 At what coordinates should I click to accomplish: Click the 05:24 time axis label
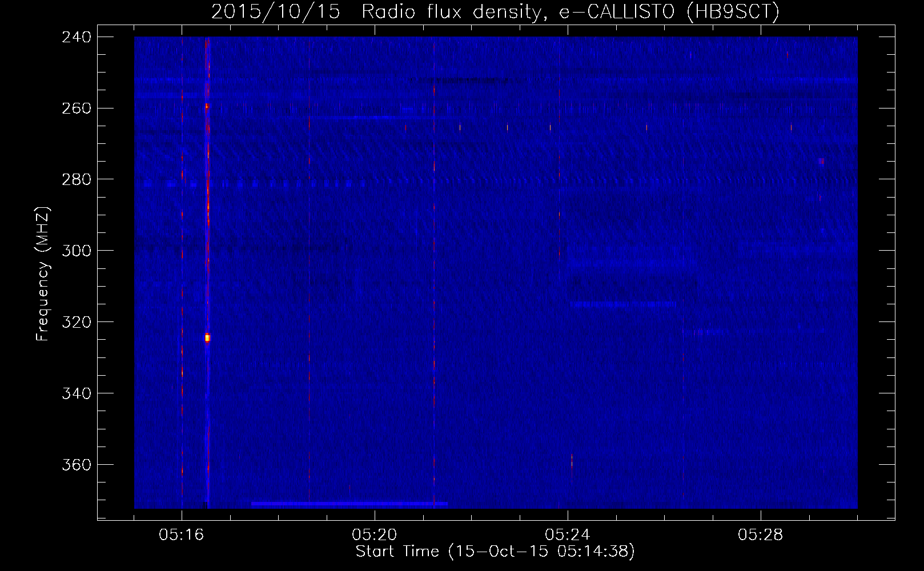tap(568, 535)
